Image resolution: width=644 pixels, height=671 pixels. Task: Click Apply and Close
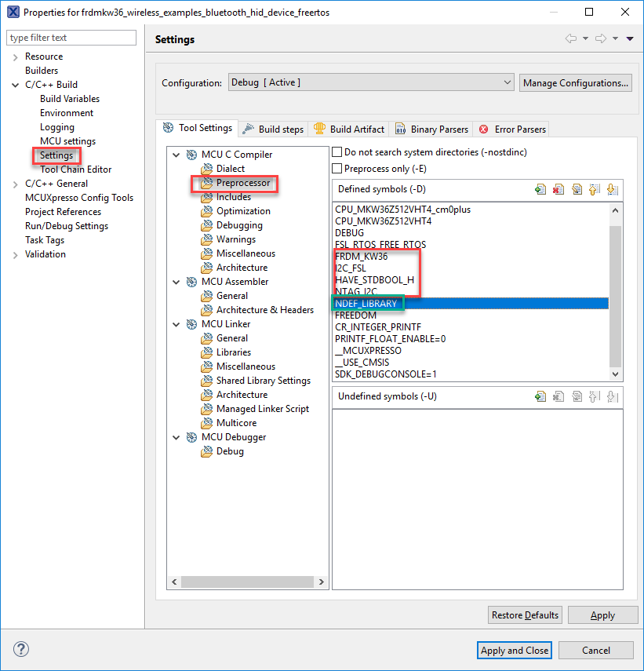pyautogui.click(x=515, y=650)
